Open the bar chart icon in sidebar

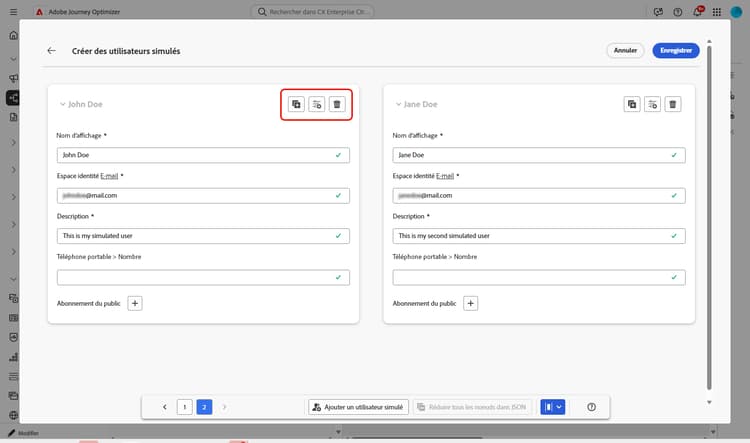click(13, 357)
